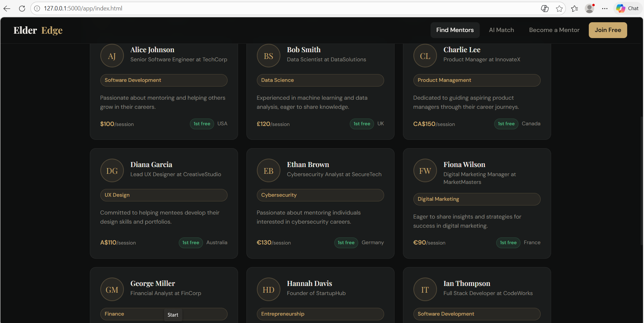Click the Germany location label
The width and height of the screenshot is (644, 323).
373,243
